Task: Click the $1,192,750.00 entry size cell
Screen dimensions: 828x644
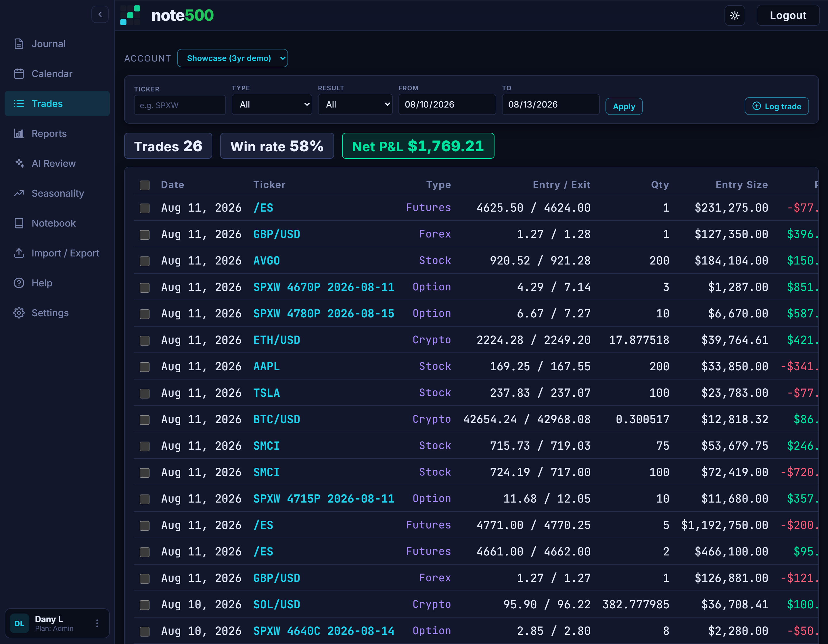Action: [x=724, y=525]
